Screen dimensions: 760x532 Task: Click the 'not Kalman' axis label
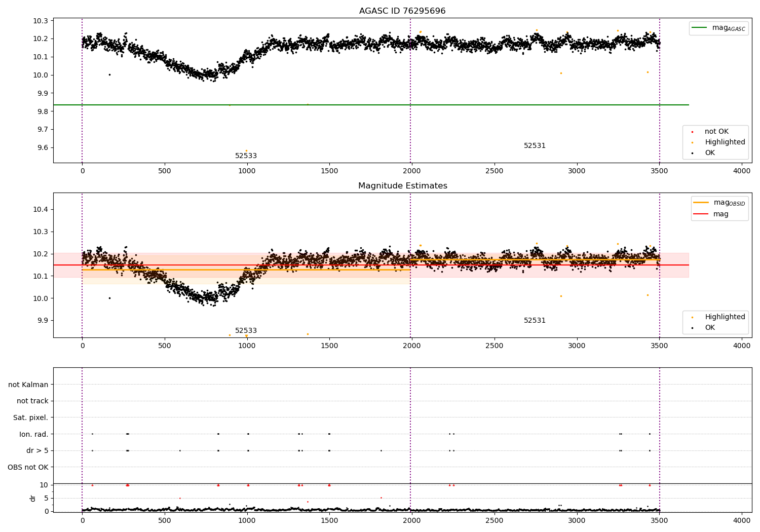28,385
